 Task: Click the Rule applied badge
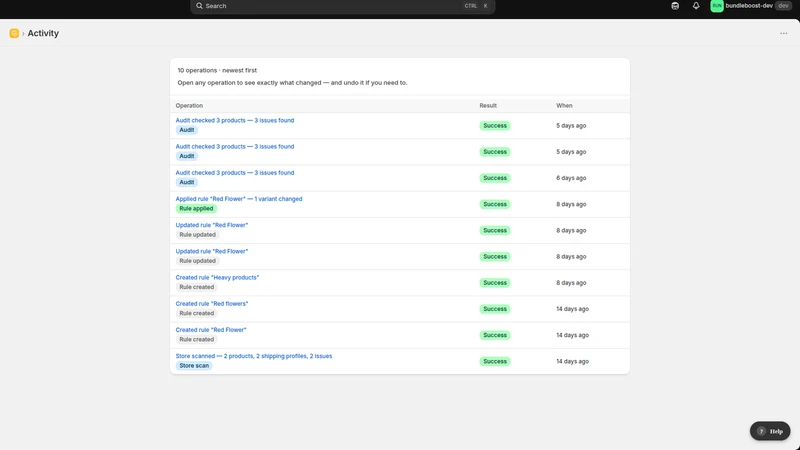coord(196,209)
